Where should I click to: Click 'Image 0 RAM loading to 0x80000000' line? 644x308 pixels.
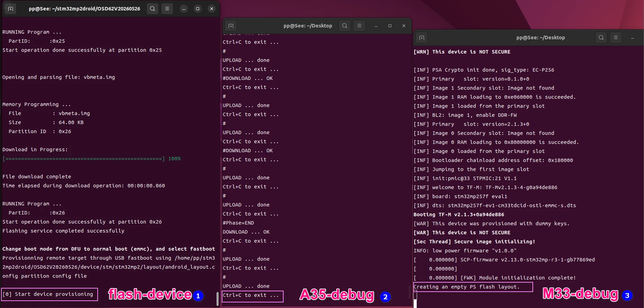click(496, 142)
